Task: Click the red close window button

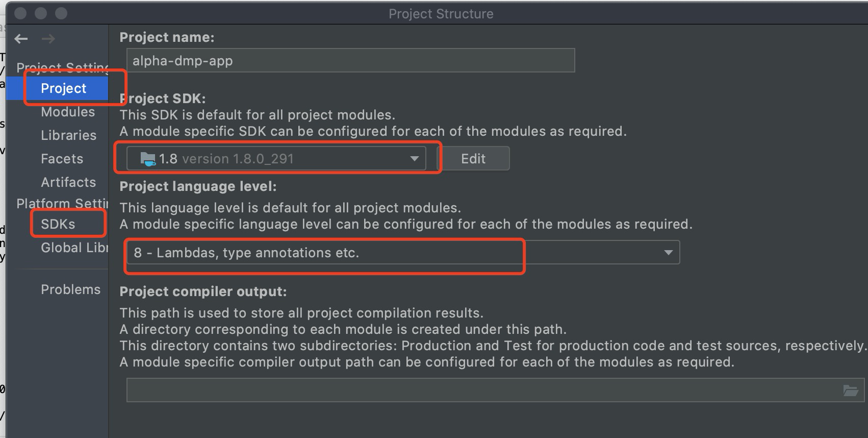Action: pos(21,13)
